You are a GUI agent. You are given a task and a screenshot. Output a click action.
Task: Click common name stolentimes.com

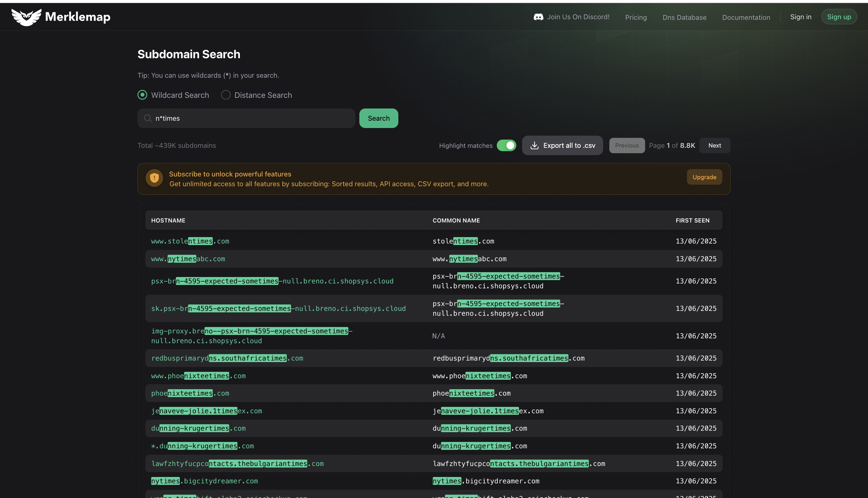(463, 241)
